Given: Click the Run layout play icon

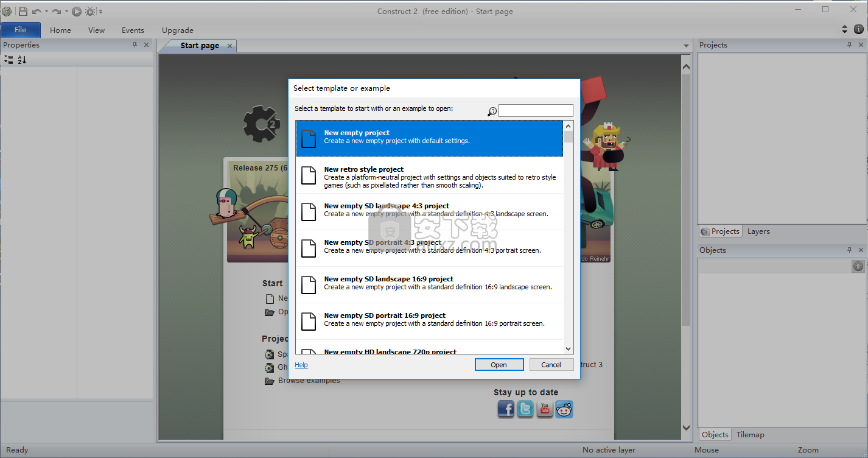Looking at the screenshot, I should 77,11.
